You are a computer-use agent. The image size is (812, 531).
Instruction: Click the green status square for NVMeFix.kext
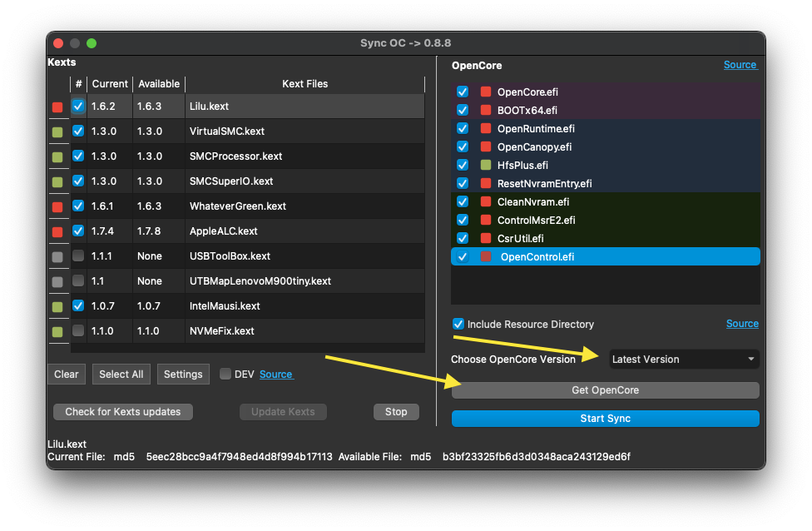57,331
